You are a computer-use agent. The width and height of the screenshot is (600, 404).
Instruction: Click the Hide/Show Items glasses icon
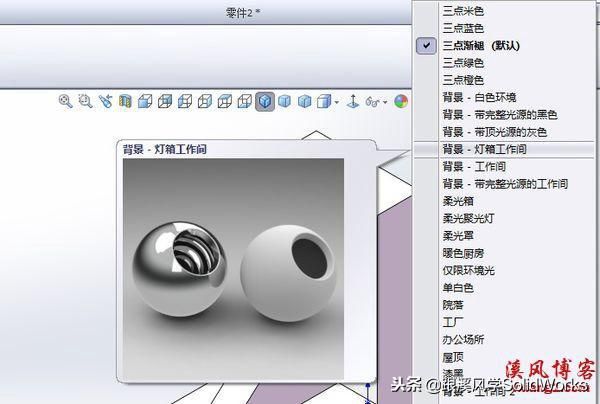373,102
